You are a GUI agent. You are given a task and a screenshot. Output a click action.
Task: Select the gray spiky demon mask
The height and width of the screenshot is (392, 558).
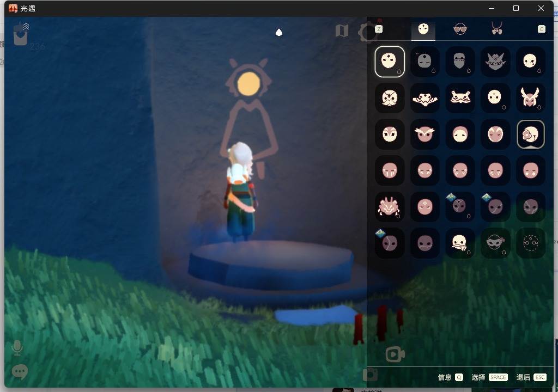pyautogui.click(x=495, y=62)
